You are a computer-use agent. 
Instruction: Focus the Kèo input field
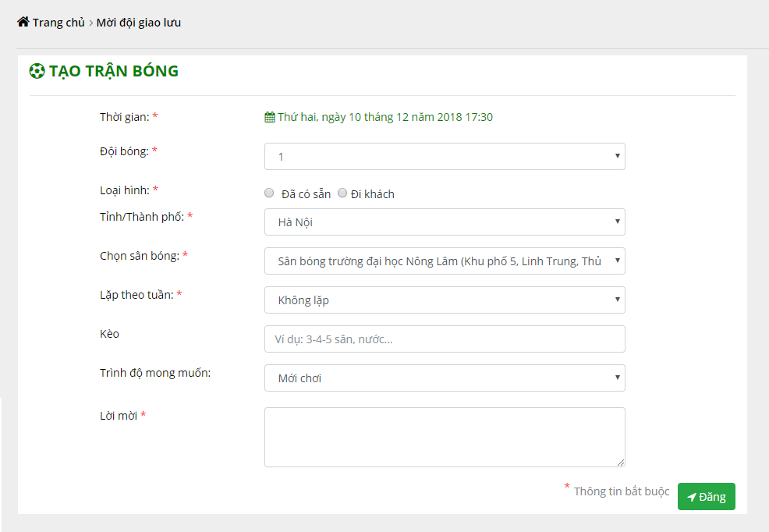[445, 339]
